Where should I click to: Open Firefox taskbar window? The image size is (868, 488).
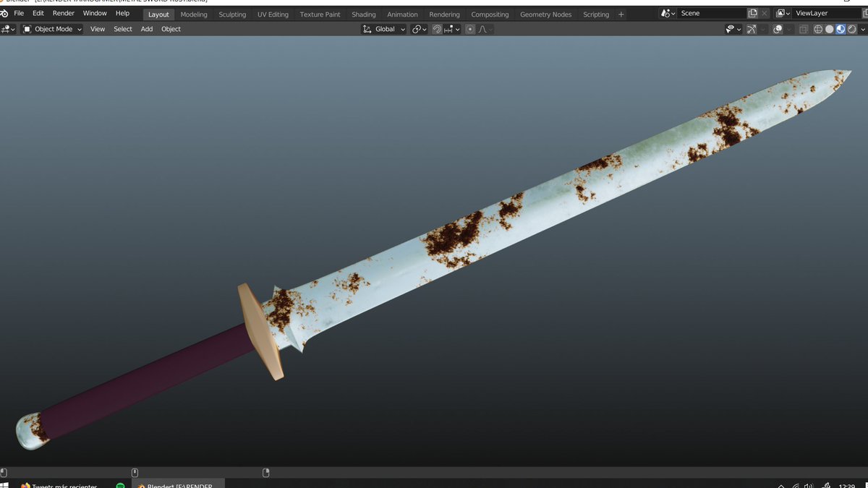tap(59, 485)
